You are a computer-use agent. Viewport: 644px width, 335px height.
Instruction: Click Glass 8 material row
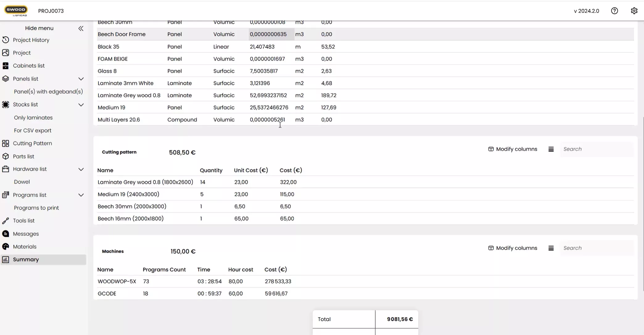pos(365,71)
